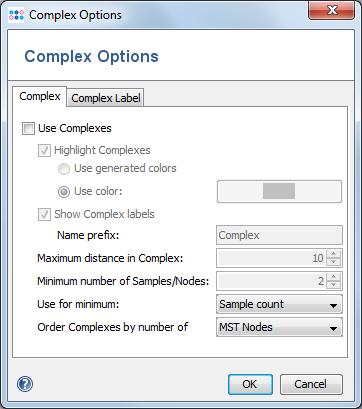Close the Complex Options dialog with X
Viewport: 362px width, 409px height.
tap(332, 11)
